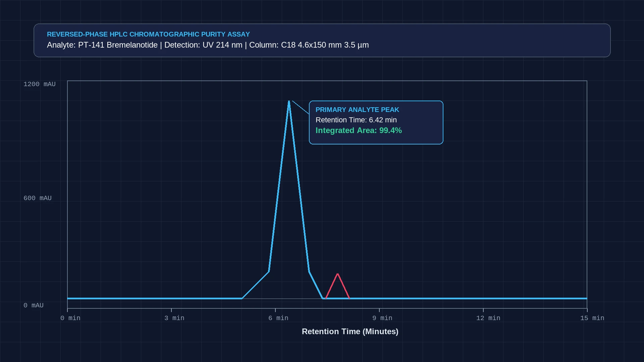Click the Reversed-Phase HPLC assay title
The height and width of the screenshot is (362, 644).
click(148, 34)
